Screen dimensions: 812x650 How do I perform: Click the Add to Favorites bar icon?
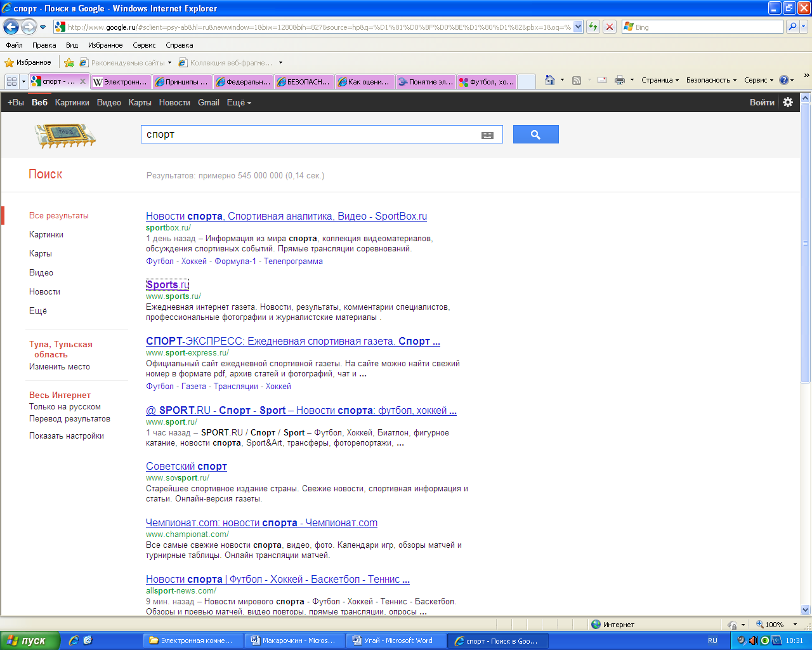tap(69, 62)
